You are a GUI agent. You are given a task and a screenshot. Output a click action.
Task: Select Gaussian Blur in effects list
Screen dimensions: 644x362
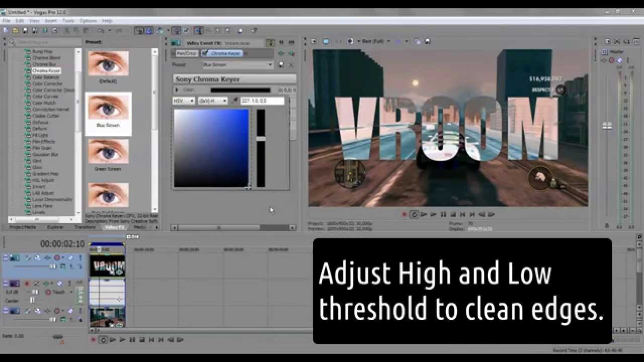45,154
